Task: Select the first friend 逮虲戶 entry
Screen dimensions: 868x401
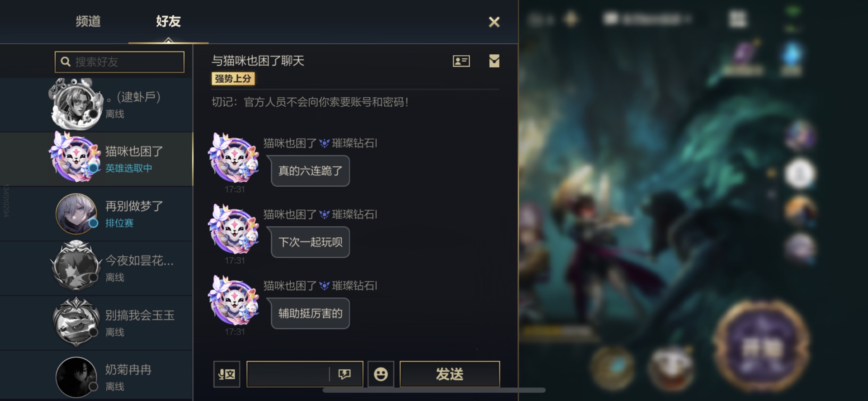Action: [x=96, y=105]
